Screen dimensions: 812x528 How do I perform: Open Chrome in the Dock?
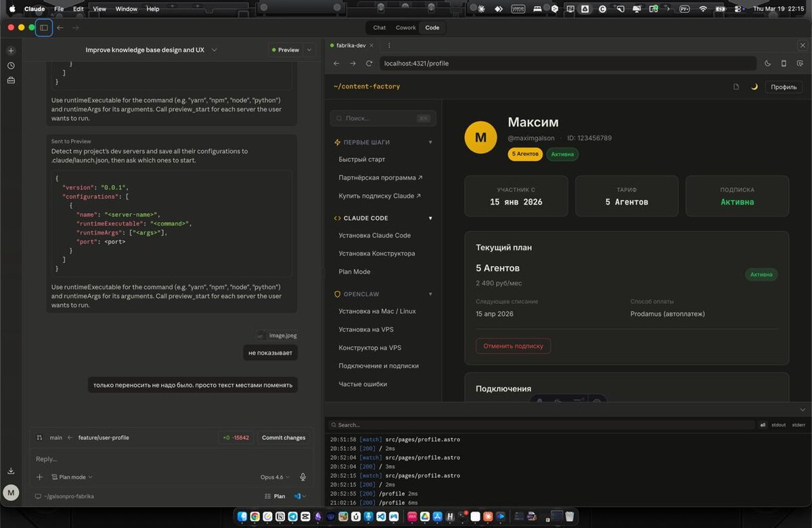click(254, 516)
